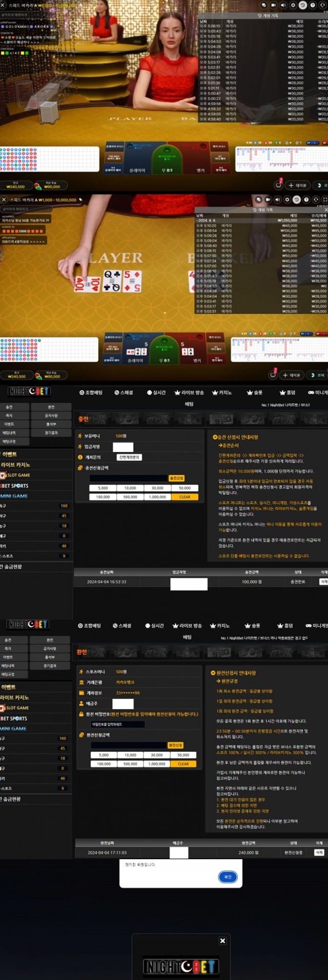Submit with the 환전신청 button
This screenshot has height=980, width=328.
(175, 745)
